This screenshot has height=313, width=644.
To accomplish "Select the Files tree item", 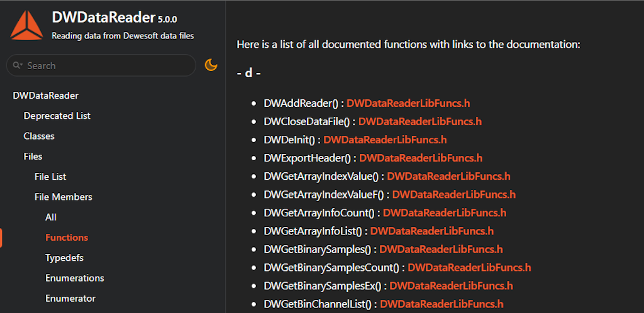I will pos(33,156).
